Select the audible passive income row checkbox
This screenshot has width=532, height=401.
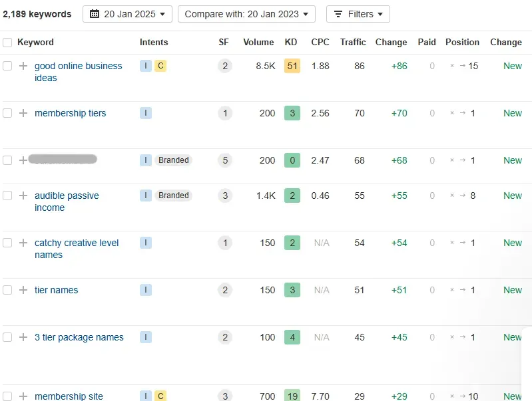(x=7, y=196)
